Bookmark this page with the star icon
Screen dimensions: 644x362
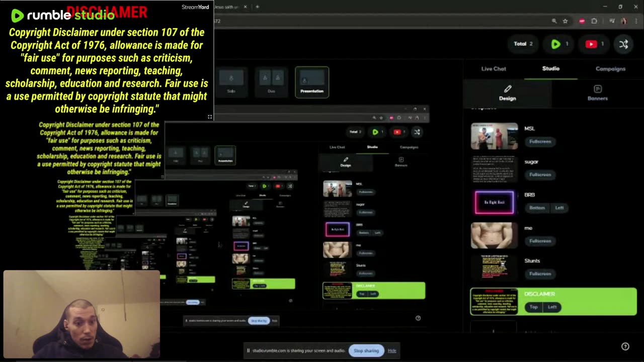click(565, 21)
